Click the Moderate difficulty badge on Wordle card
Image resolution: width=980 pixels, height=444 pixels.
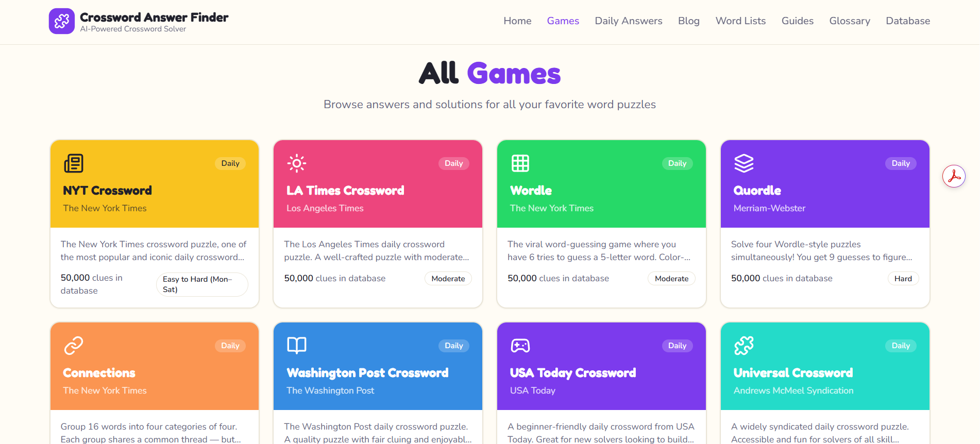(671, 278)
